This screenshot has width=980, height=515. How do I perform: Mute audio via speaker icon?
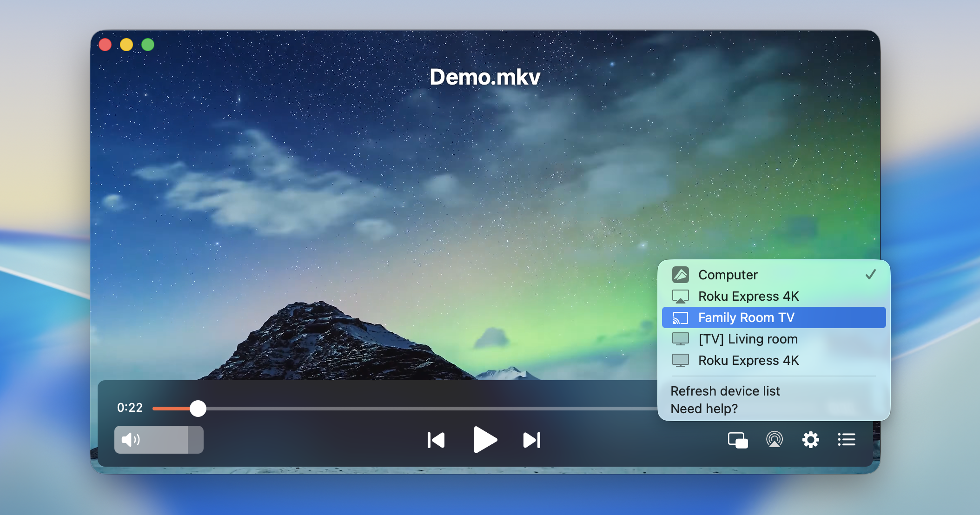pos(130,440)
